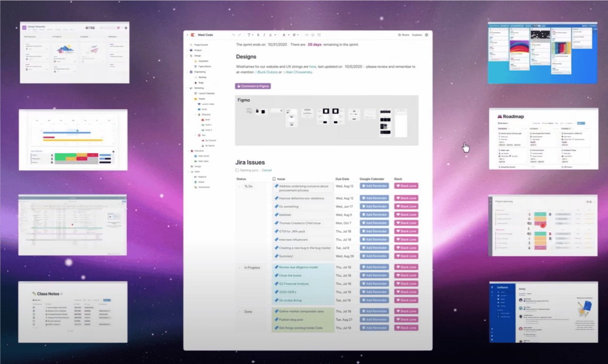
Task: Switch to the Confluence window thumbnail
Action: point(544,312)
